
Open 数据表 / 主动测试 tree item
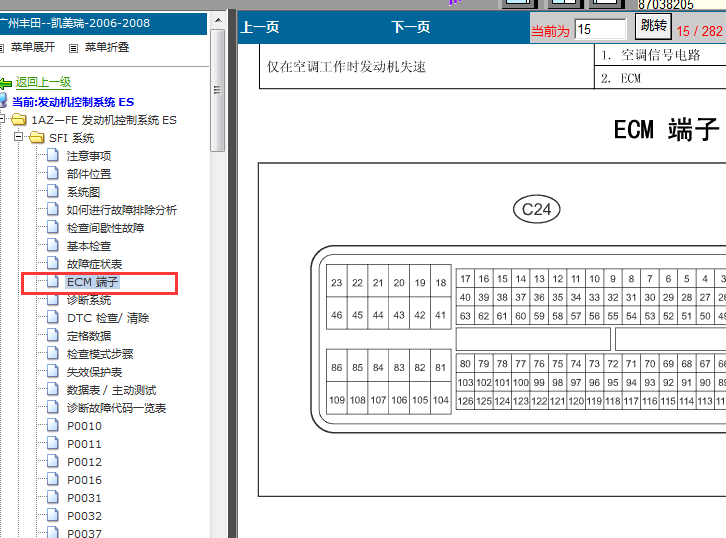pos(112,390)
